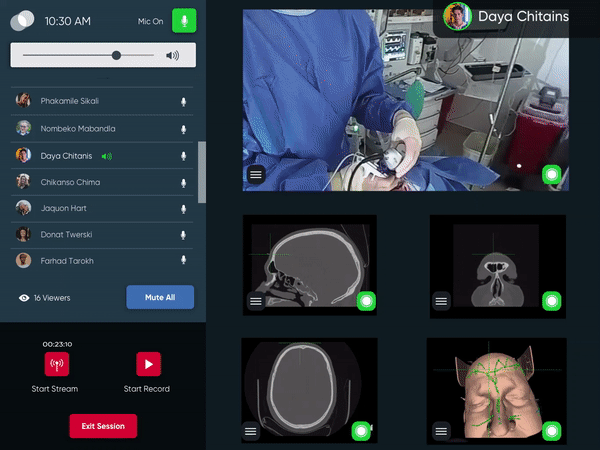Open the 3D head model menu
This screenshot has width=600, height=450.
(x=440, y=431)
